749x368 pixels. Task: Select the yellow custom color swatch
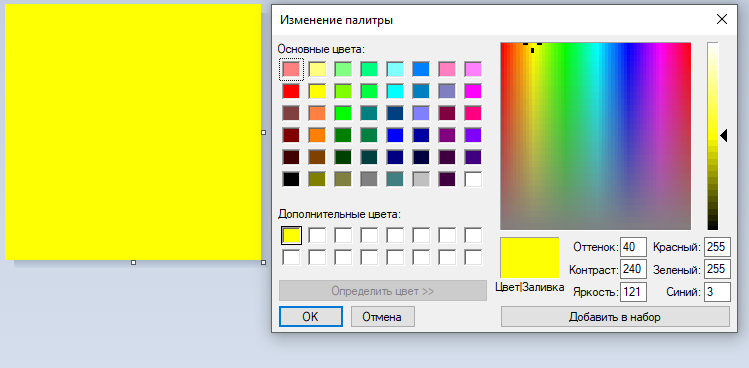coord(291,235)
